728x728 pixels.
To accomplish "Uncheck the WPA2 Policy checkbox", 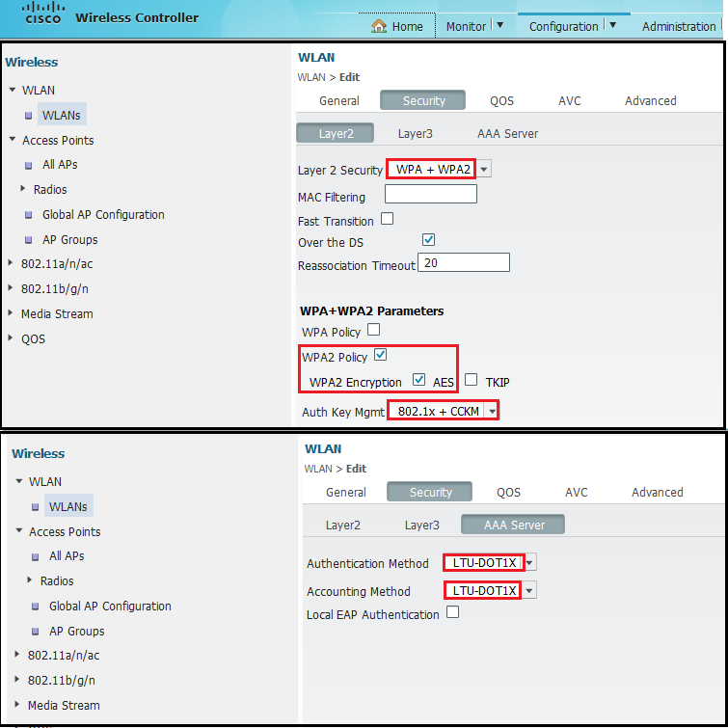I will pos(380,355).
